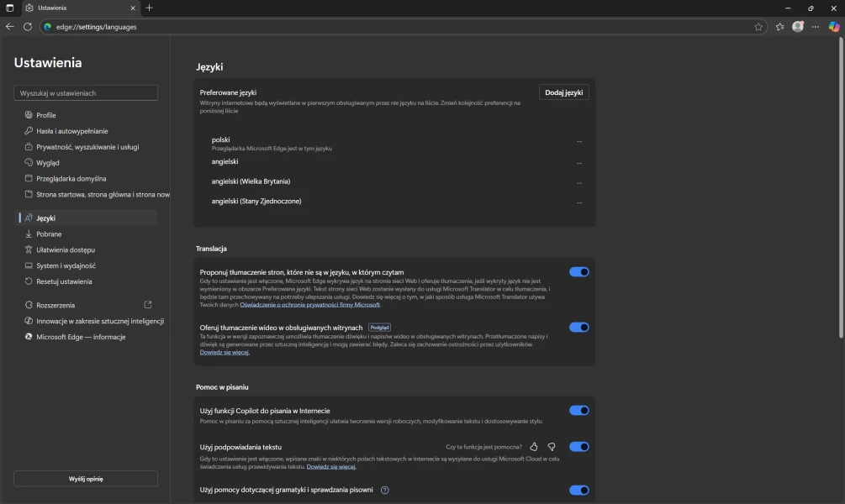Open the tab actions menu icon
This screenshot has height=504, width=845.
point(10,8)
